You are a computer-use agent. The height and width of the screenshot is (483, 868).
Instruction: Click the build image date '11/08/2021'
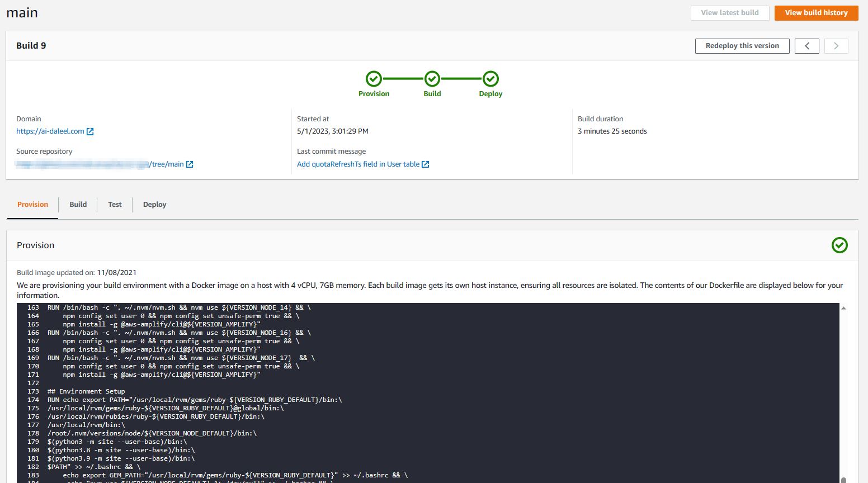116,273
